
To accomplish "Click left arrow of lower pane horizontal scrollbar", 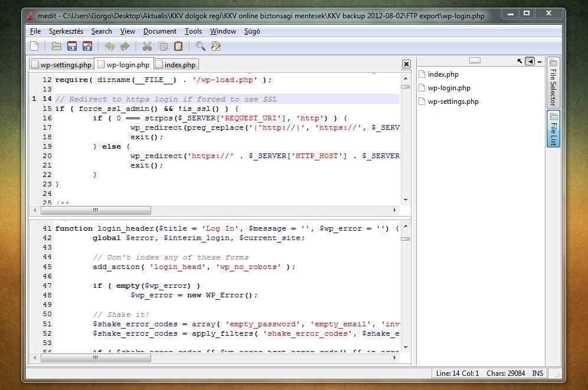I will pos(35,358).
